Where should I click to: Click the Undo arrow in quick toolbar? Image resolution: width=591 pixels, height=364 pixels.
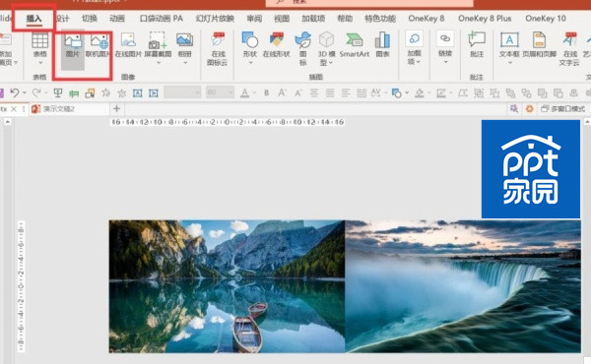(15, 92)
